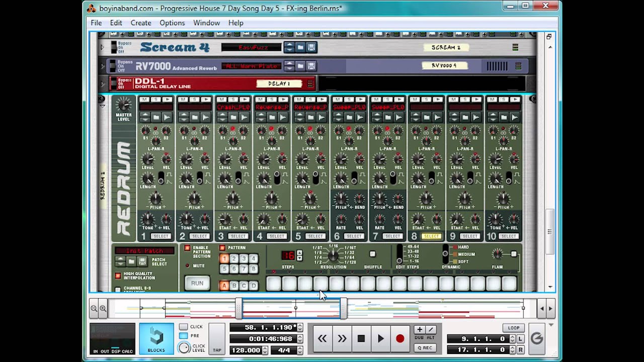Trigger the sample on drum channel 5
The width and height of the screenshot is (644, 362).
click(x=323, y=100)
